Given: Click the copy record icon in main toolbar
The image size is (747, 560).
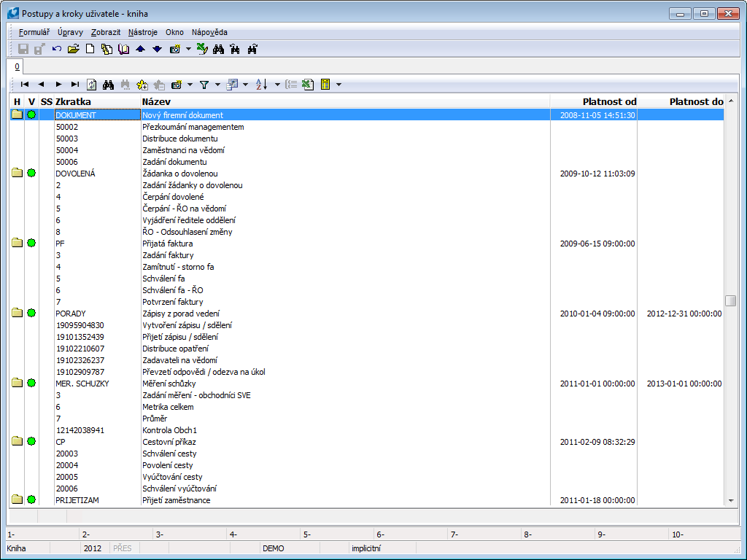Looking at the screenshot, I should coord(107,49).
